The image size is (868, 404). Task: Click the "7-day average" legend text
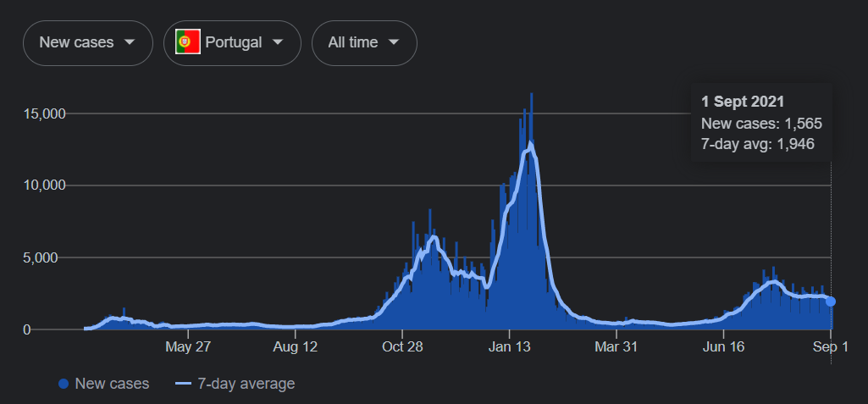246,384
